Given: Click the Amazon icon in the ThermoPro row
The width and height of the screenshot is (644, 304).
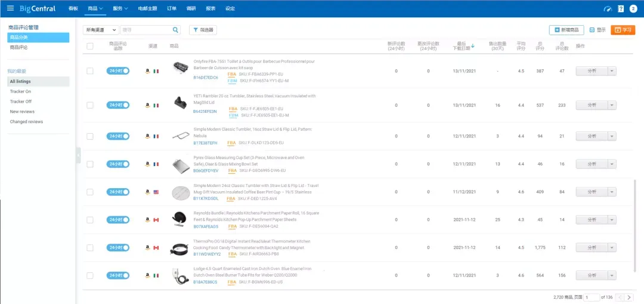Looking at the screenshot, I should click(147, 248).
